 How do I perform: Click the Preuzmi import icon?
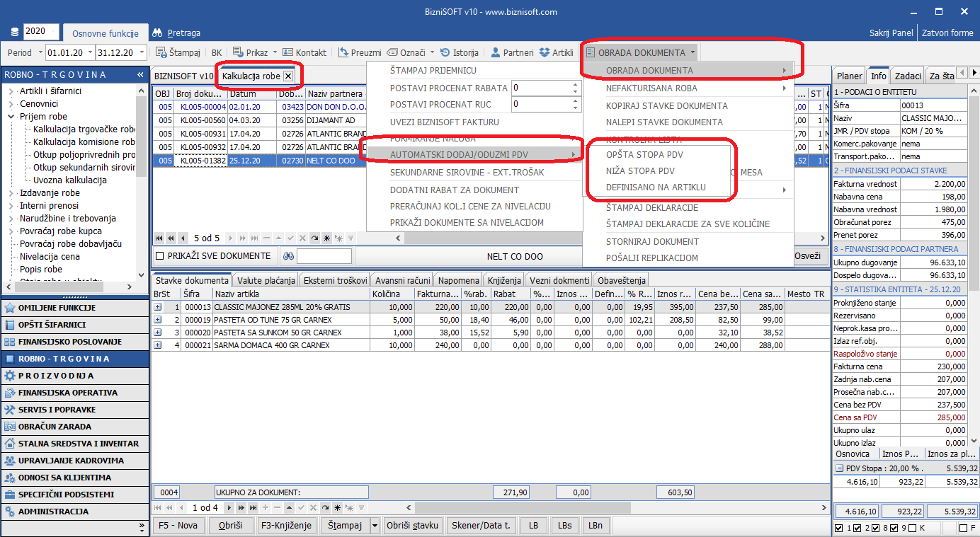click(343, 52)
